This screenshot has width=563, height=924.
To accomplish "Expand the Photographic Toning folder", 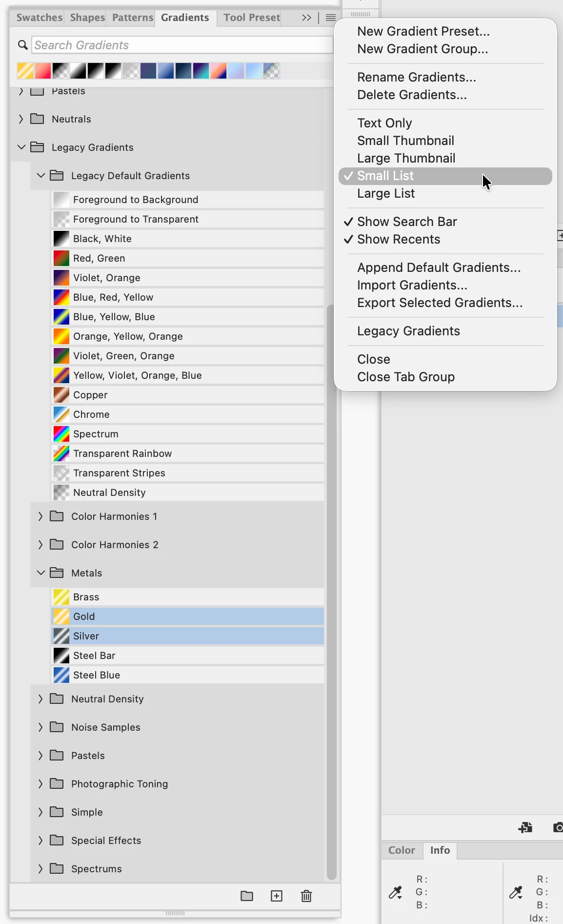I will 40,783.
